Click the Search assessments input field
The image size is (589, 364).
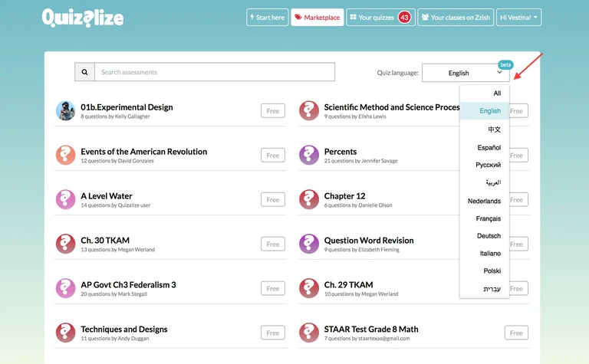click(215, 72)
